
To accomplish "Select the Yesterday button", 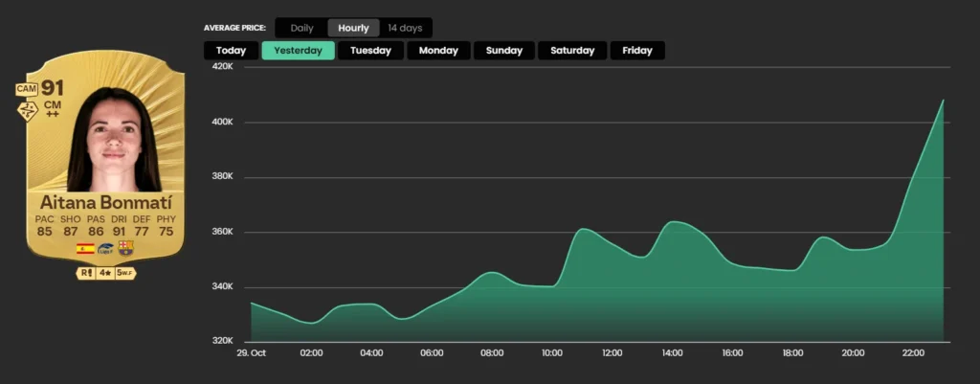I will pos(299,51).
